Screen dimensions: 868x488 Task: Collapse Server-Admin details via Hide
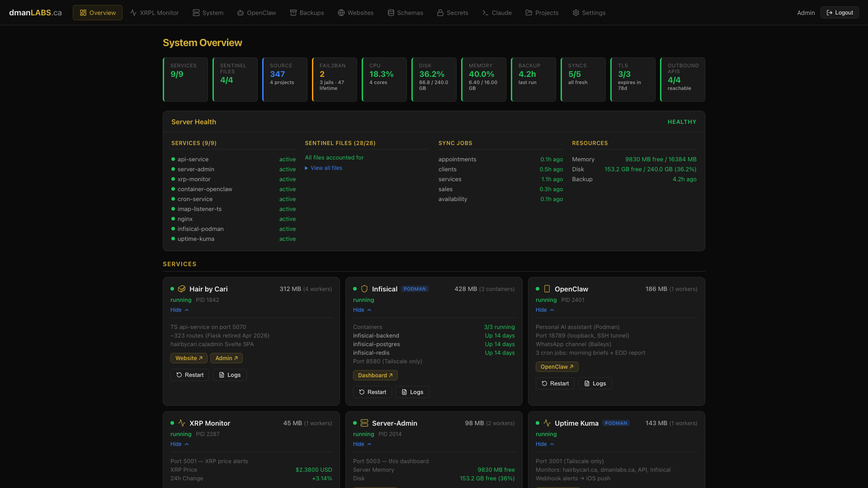click(362, 444)
